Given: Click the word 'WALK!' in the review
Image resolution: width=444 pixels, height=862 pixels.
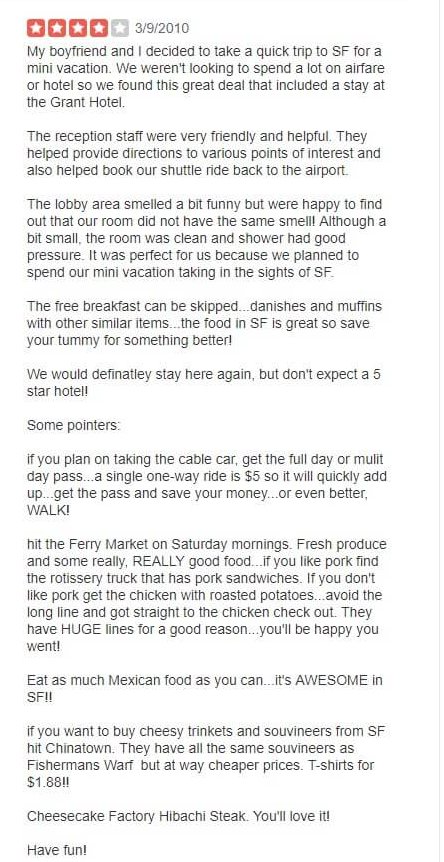Looking at the screenshot, I should click(48, 509).
